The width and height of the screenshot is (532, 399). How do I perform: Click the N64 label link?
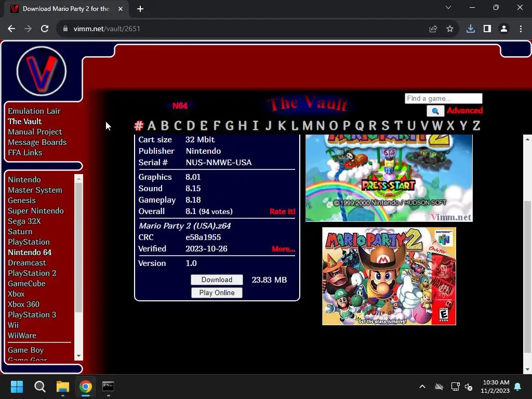[x=180, y=105]
